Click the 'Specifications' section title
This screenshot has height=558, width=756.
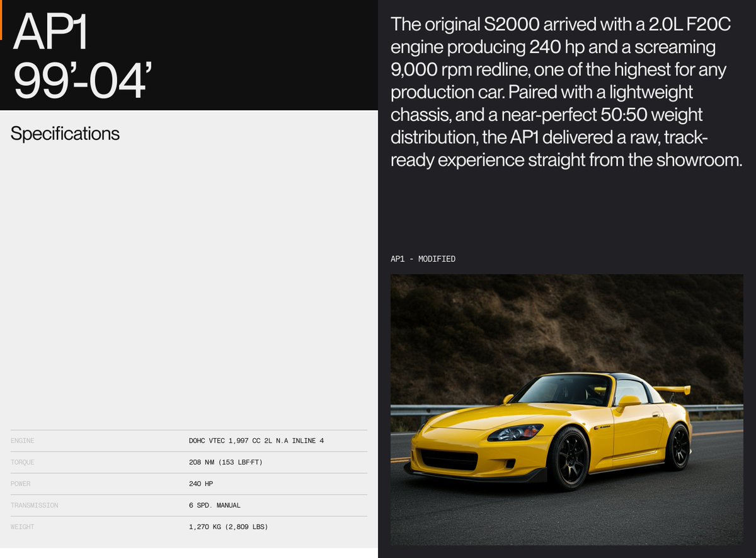(x=65, y=134)
